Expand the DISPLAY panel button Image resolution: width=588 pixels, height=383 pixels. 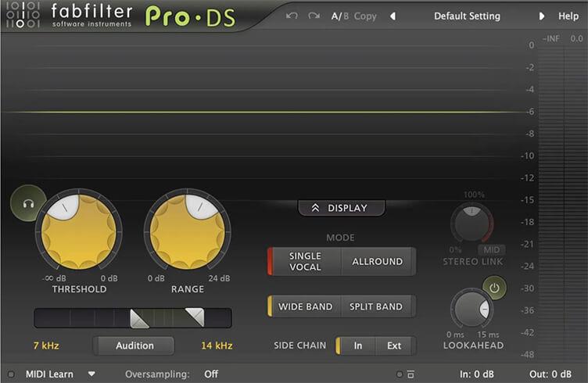[341, 208]
